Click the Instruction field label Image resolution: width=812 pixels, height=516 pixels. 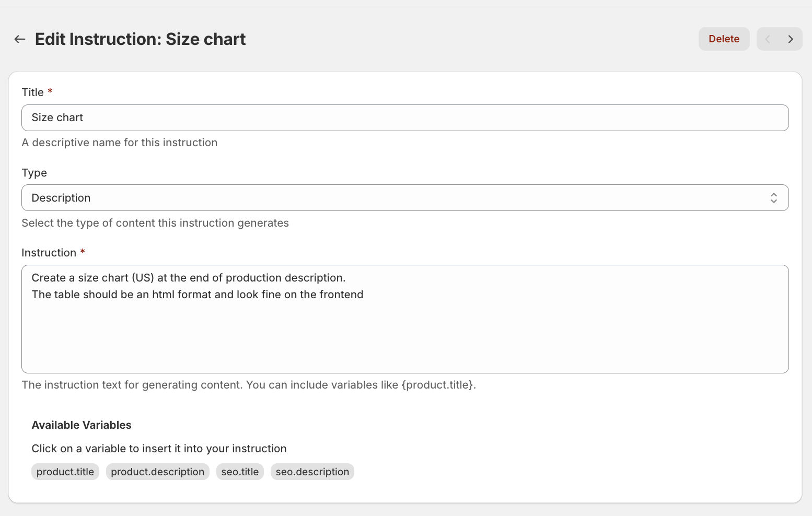(x=49, y=253)
